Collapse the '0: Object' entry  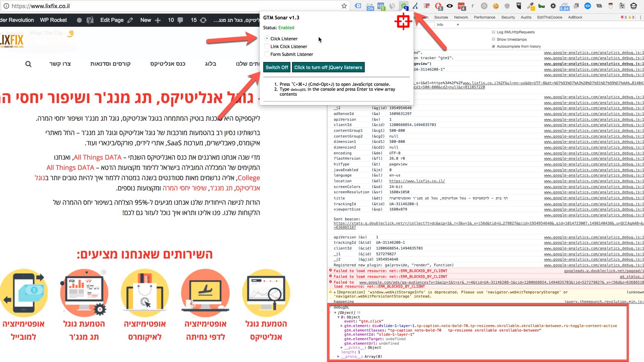[x=338, y=317]
